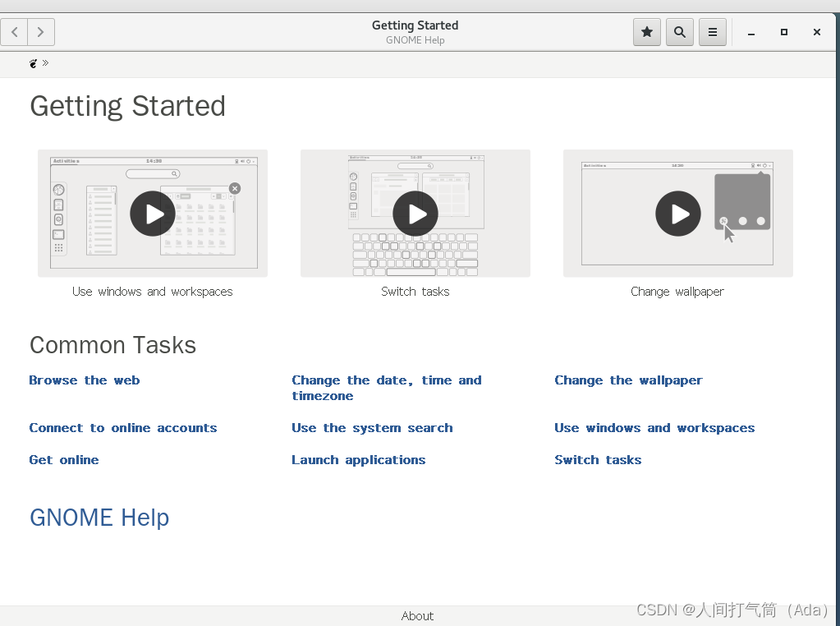Maximize the GNOME Help window
The width and height of the screenshot is (840, 626).
tap(783, 32)
